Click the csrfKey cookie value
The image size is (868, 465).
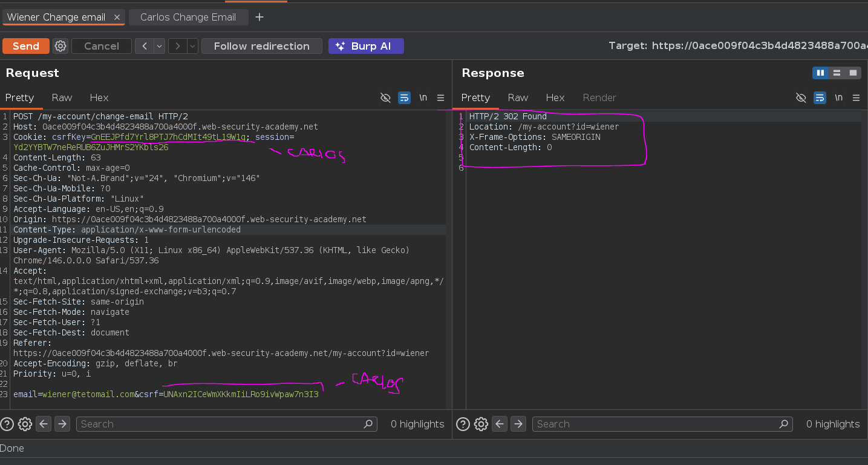(x=168, y=137)
